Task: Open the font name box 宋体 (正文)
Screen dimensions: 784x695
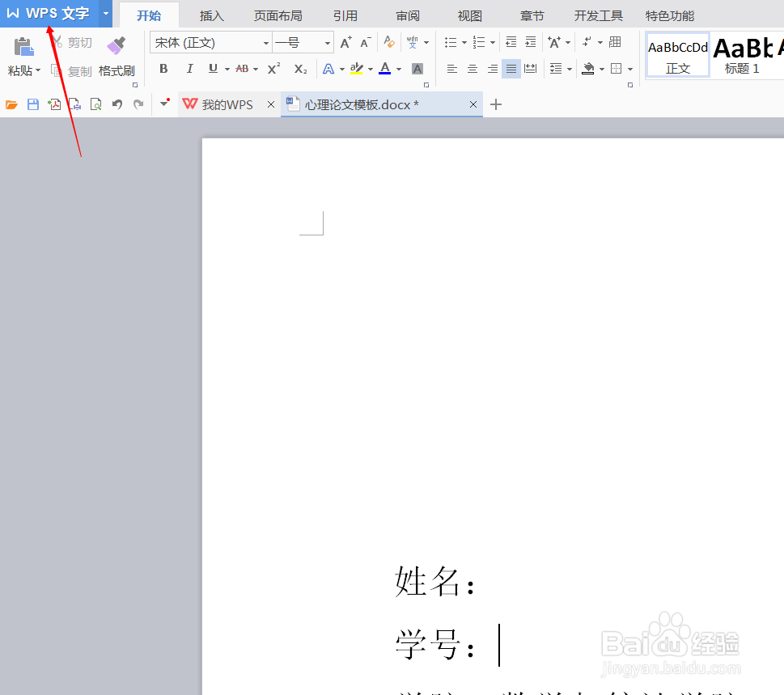Action: coord(210,43)
